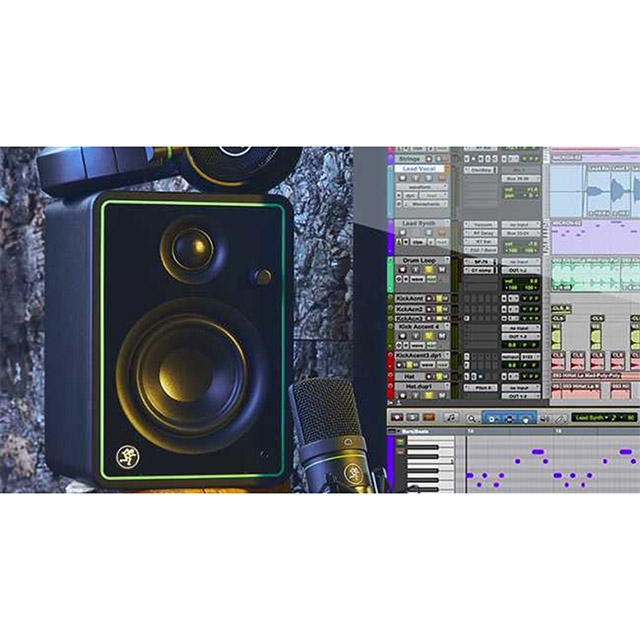
Task: Click the Kick Accent 4 track name
Action: click(422, 328)
